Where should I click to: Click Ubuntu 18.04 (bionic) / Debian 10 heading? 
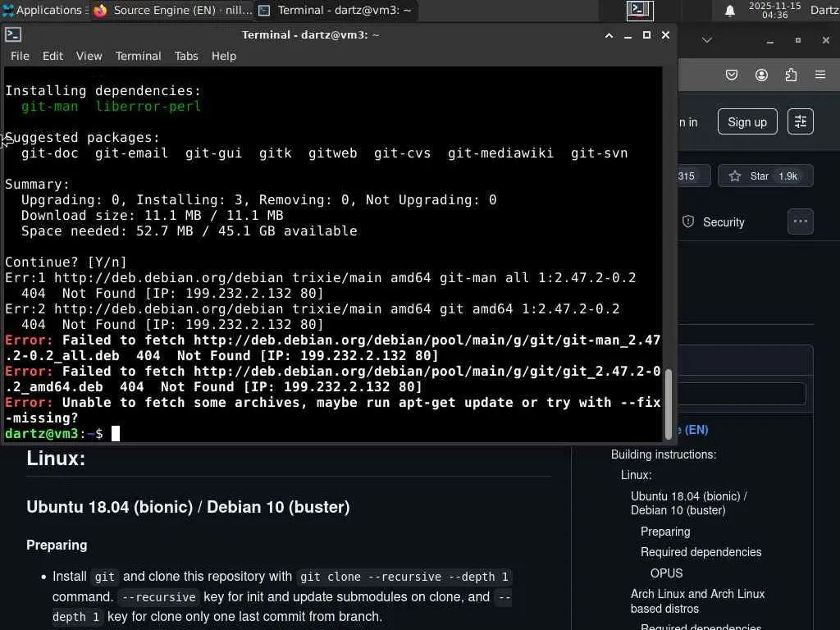pos(188,507)
